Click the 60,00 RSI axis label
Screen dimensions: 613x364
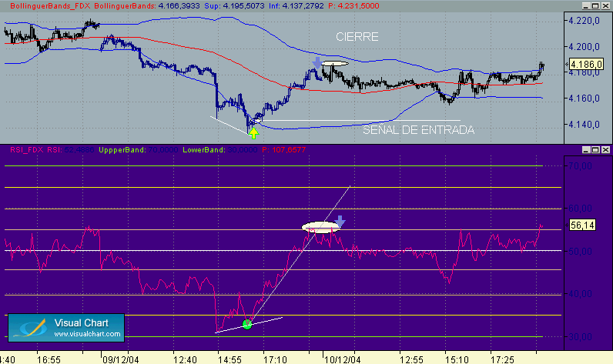click(x=580, y=209)
